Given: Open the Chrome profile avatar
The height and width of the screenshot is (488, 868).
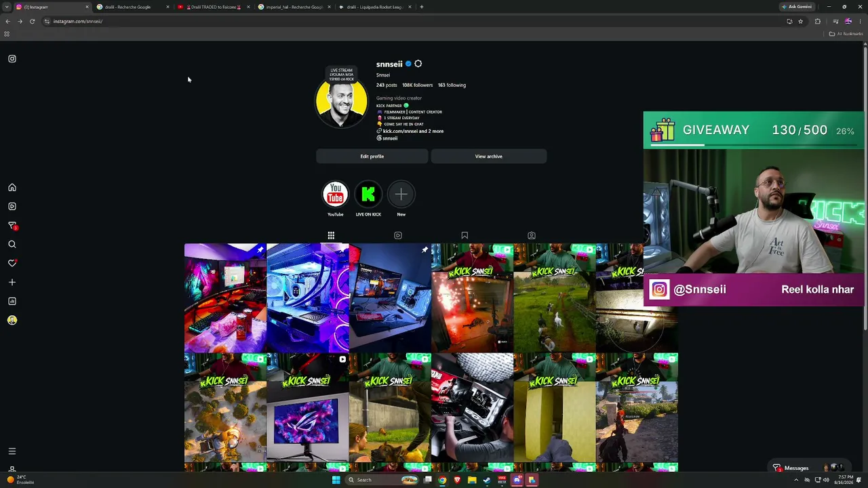Looking at the screenshot, I should (848, 22).
